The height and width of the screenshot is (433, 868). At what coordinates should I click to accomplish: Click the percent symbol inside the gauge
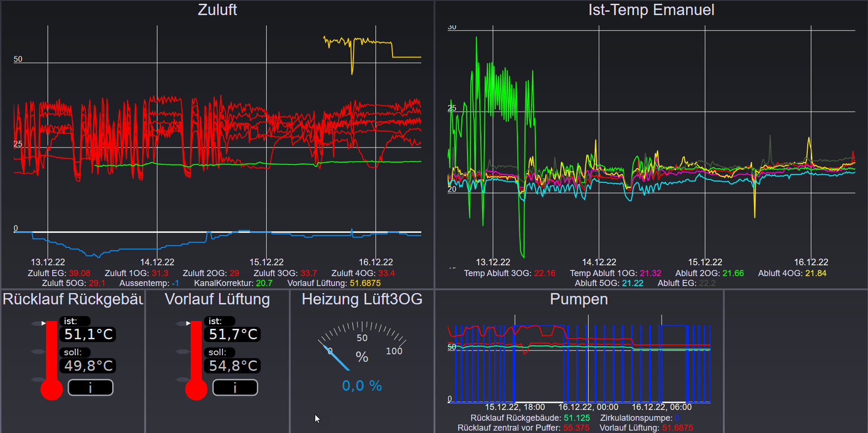362,357
